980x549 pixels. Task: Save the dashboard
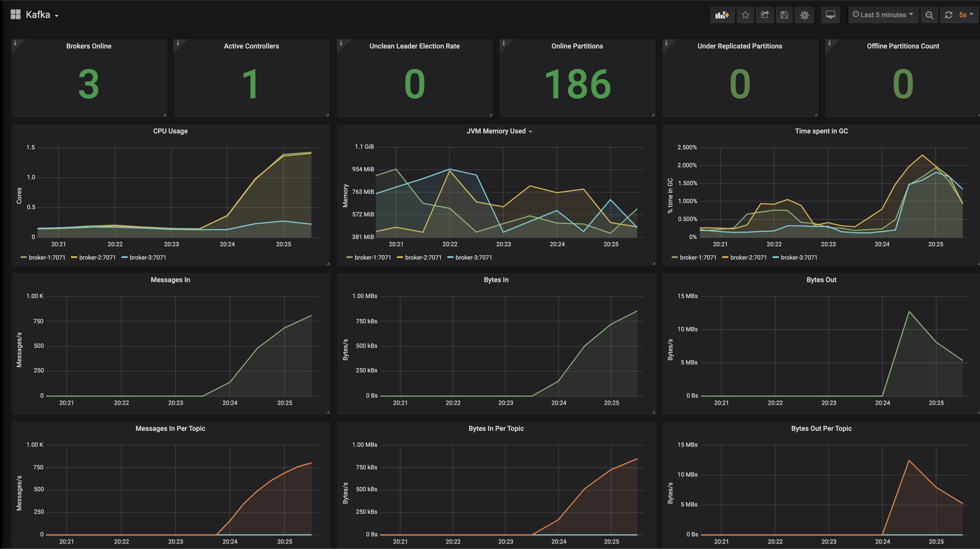coord(784,15)
